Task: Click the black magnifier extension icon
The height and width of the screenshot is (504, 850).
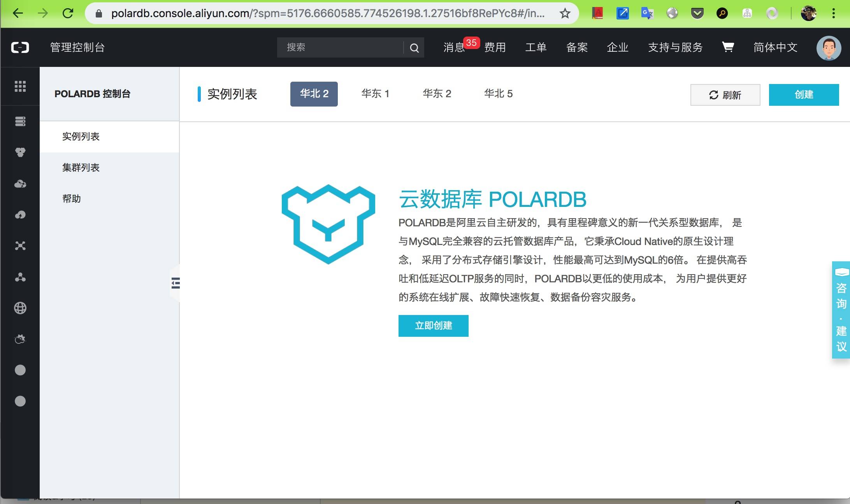Action: (x=722, y=14)
